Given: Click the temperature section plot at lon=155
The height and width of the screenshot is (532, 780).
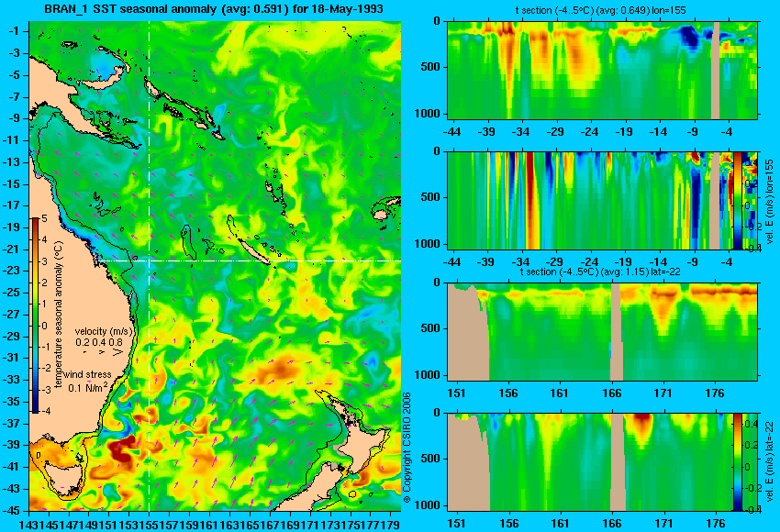Looking at the screenshot, I should (602, 70).
